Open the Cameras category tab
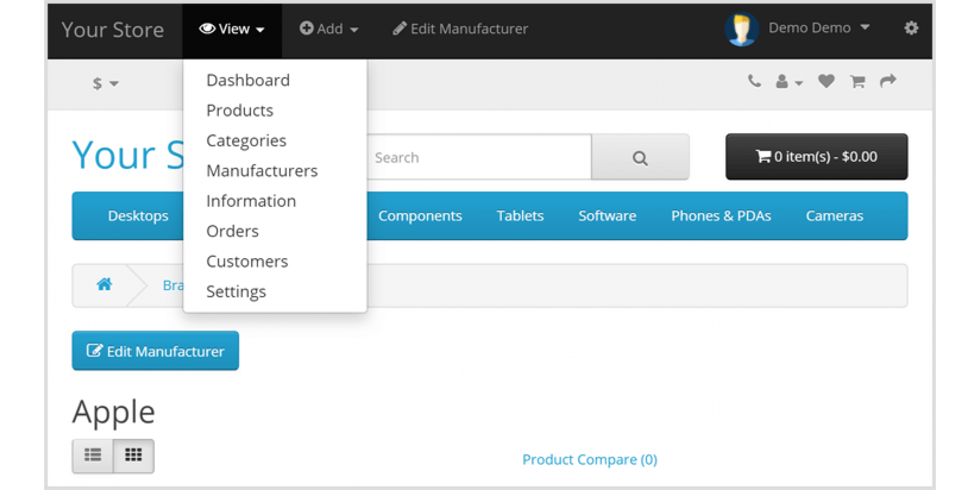Image resolution: width=980 pixels, height=490 pixels. (x=834, y=216)
